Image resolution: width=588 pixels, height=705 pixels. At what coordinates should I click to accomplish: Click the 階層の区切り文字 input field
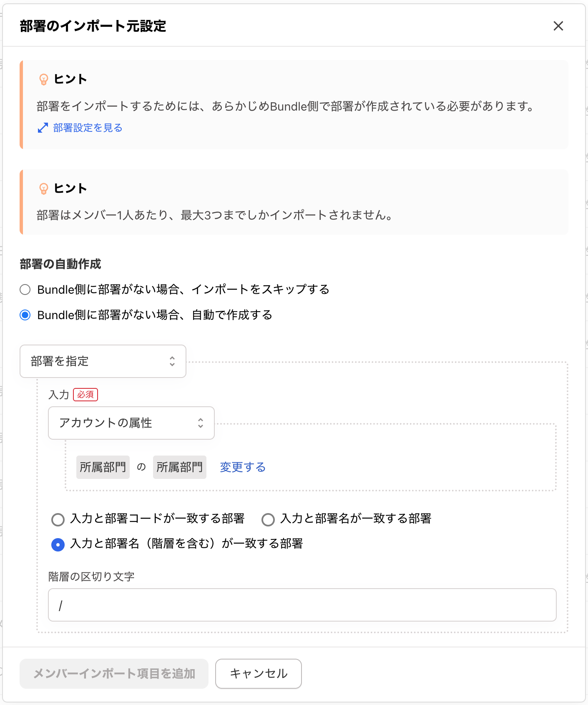click(302, 605)
